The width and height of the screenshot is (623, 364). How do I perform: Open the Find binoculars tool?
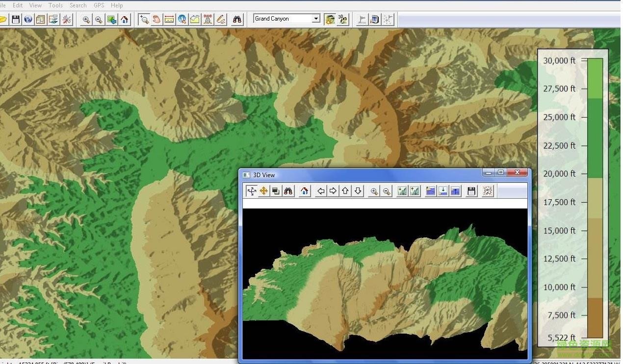click(236, 19)
